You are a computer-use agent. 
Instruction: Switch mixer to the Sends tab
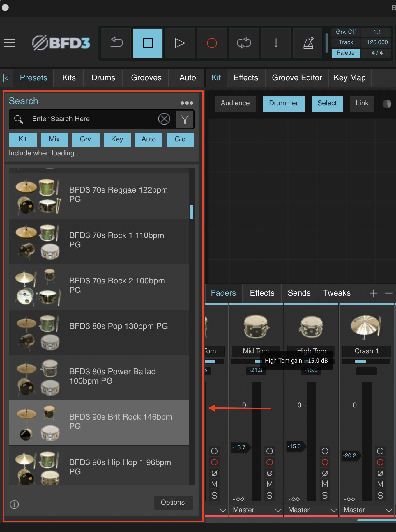[x=299, y=293]
